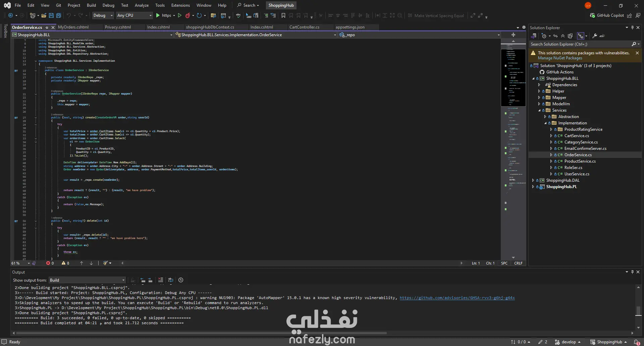Open the Any CPU platform dropdown
Image resolution: width=644 pixels, height=346 pixels.
(x=134, y=15)
